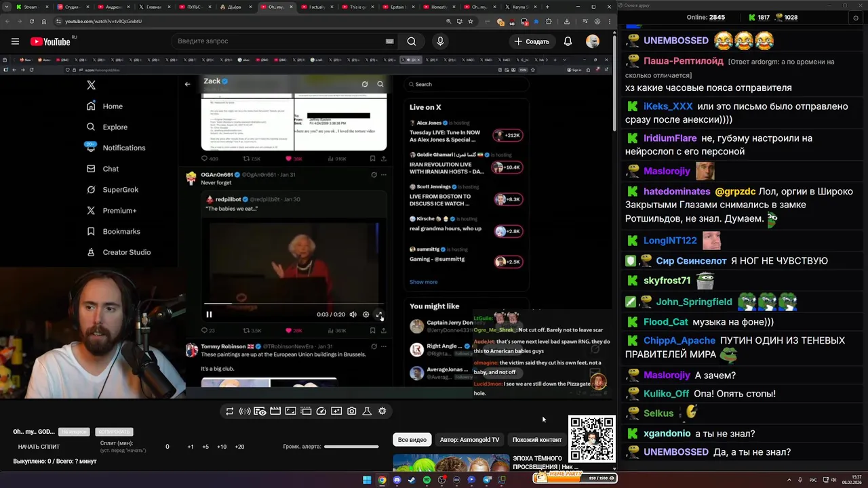Switch to the Студия browser tab

tap(74, 7)
